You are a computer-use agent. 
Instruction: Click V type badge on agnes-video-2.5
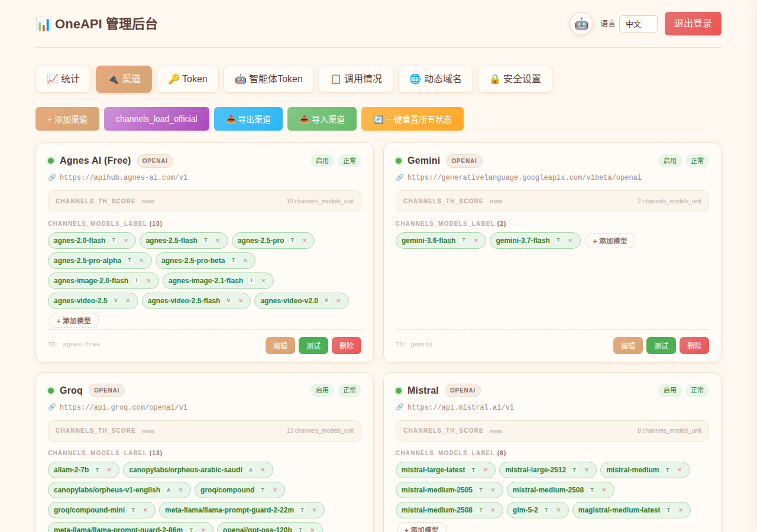tap(116, 301)
